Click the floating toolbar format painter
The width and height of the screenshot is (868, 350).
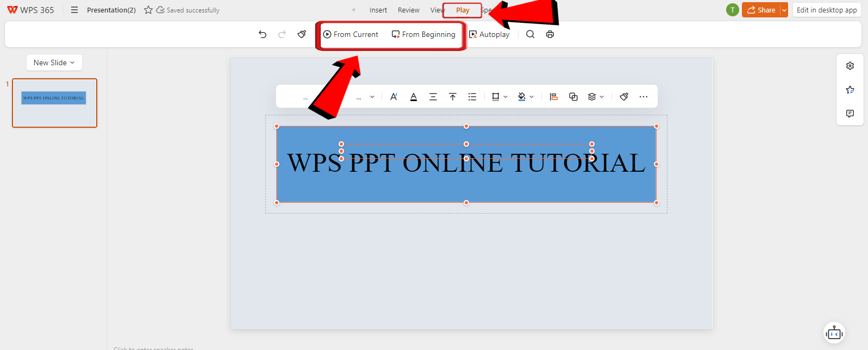click(x=624, y=97)
